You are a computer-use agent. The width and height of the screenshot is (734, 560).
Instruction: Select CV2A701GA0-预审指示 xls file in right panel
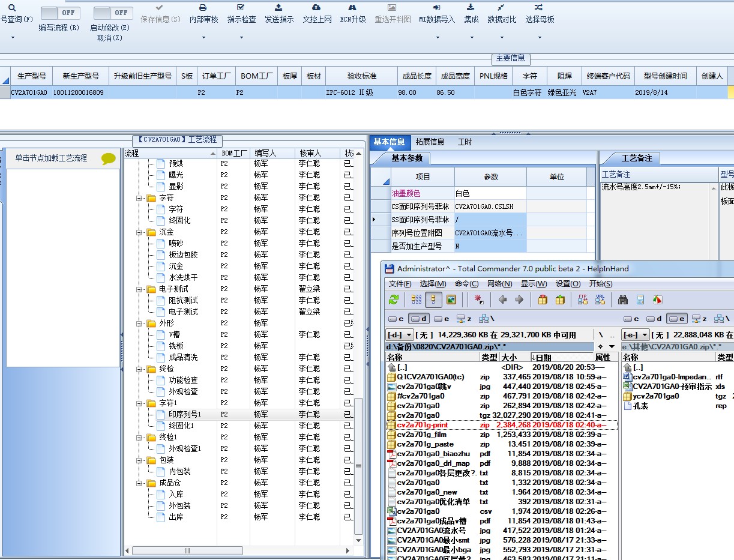click(672, 387)
